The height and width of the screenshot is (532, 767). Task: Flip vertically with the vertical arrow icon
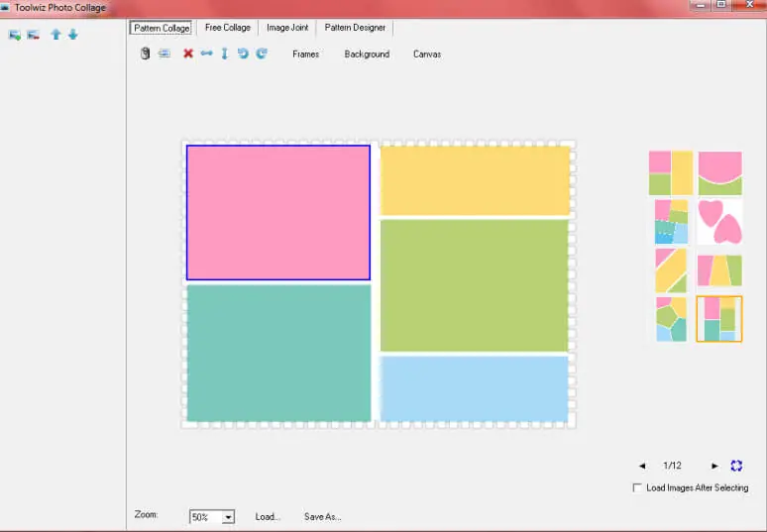pyautogui.click(x=225, y=53)
